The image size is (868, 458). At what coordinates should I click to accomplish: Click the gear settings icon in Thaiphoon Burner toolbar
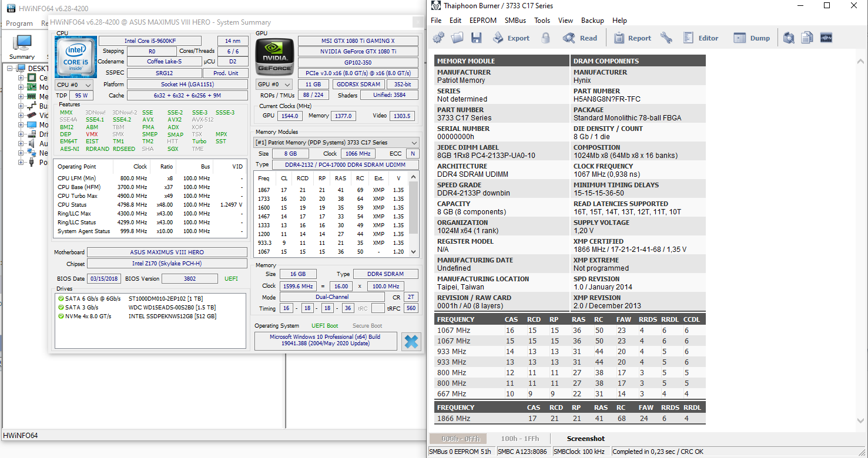(438, 38)
